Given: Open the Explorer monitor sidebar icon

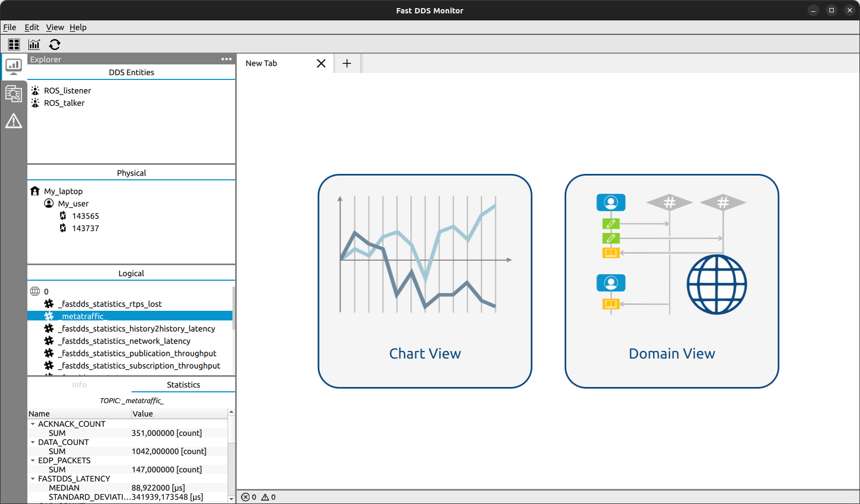Looking at the screenshot, I should click(x=13, y=67).
